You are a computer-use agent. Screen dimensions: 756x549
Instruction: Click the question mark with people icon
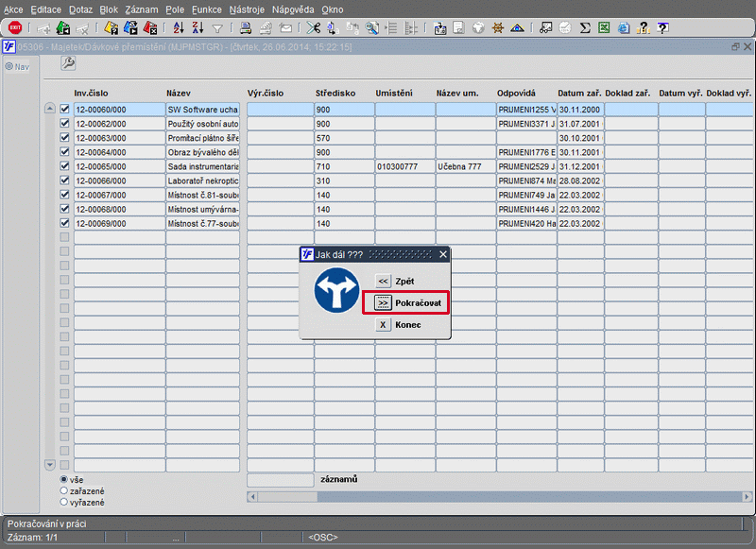644,28
